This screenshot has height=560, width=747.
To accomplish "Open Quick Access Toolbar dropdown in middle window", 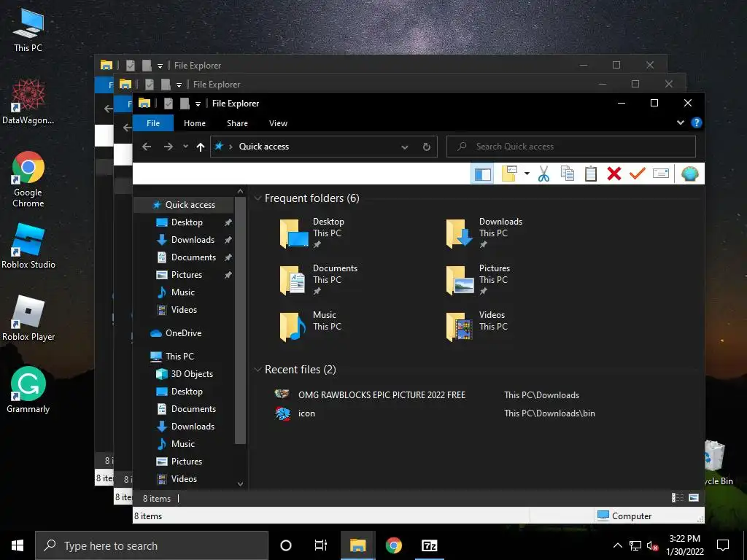I will coord(179,85).
